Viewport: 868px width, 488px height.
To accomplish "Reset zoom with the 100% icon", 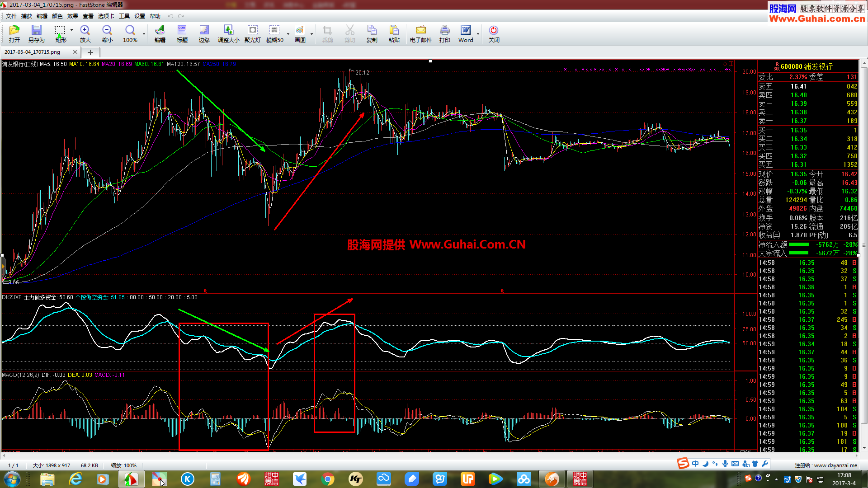I will pos(130,34).
